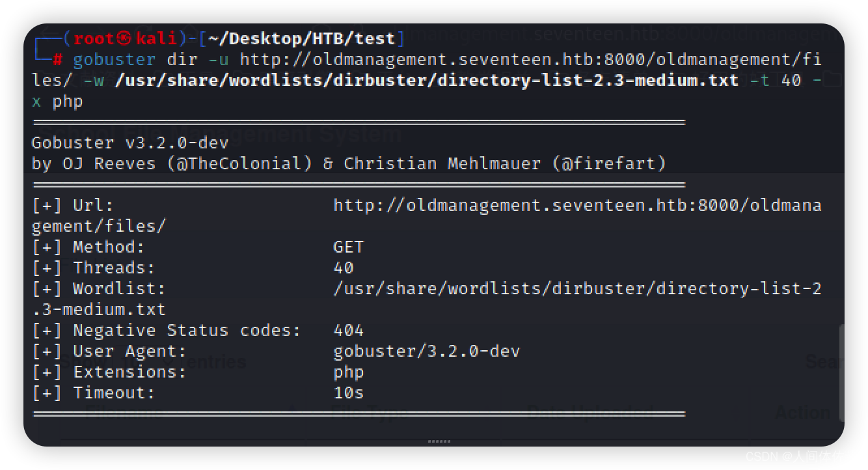Click the '-t' flag in the command
Viewport: 868px width, 470px height.
760,81
